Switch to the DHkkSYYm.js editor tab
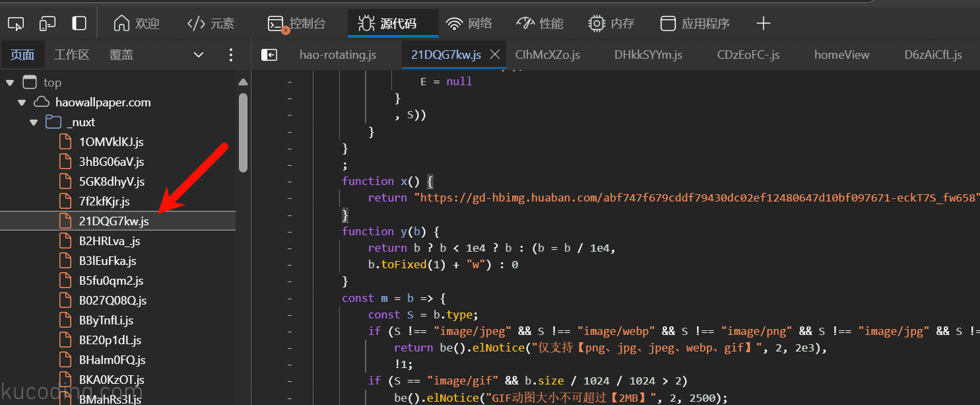This screenshot has width=980, height=405. [x=648, y=55]
